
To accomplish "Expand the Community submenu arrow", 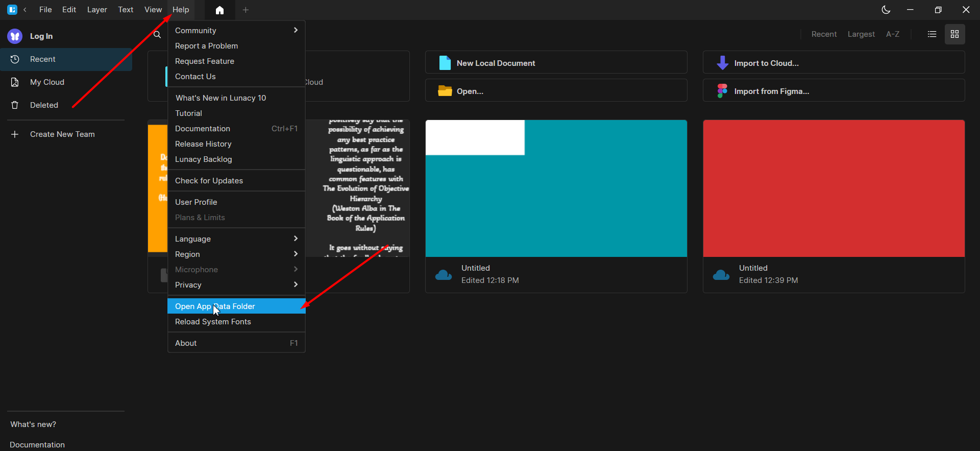I will pos(296,30).
